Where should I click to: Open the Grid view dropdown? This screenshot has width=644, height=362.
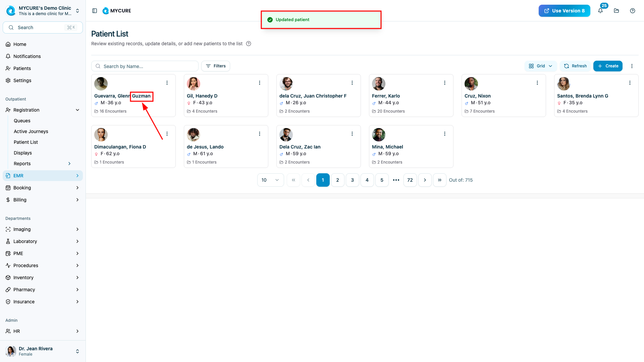pyautogui.click(x=540, y=66)
